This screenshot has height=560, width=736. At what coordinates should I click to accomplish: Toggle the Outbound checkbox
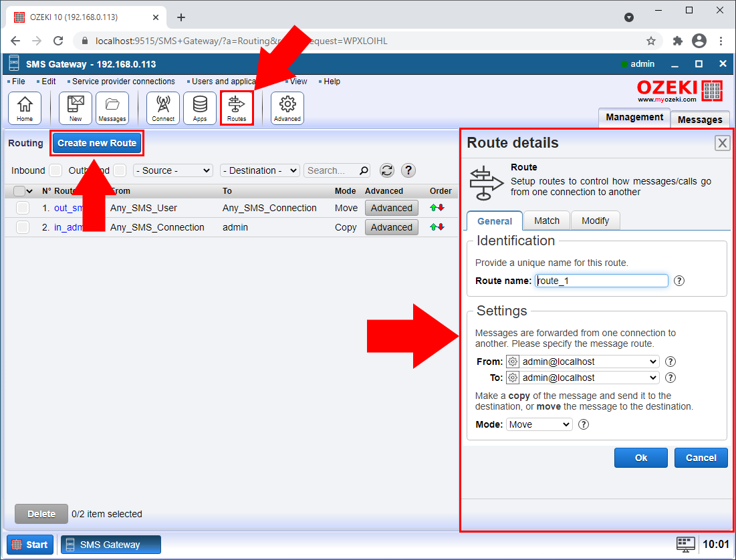tap(120, 170)
